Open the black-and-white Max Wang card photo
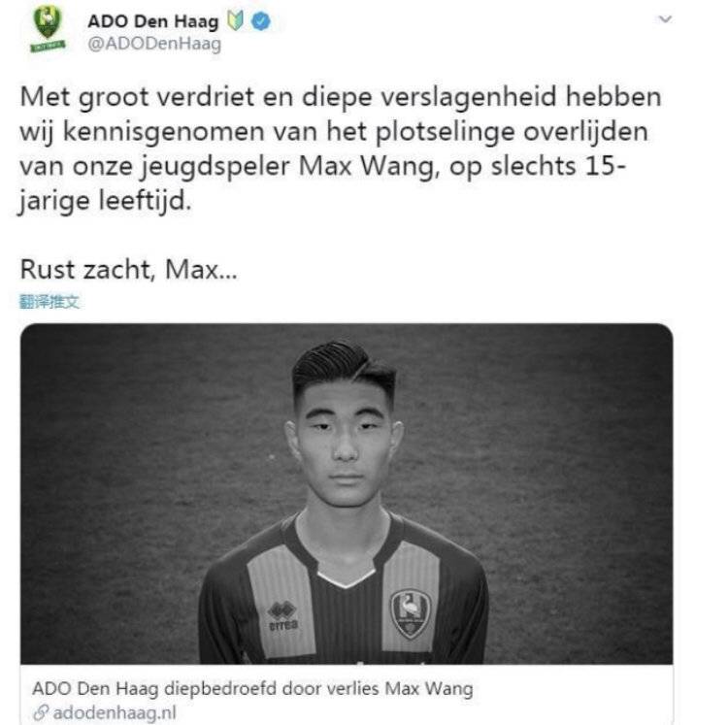 click(347, 493)
